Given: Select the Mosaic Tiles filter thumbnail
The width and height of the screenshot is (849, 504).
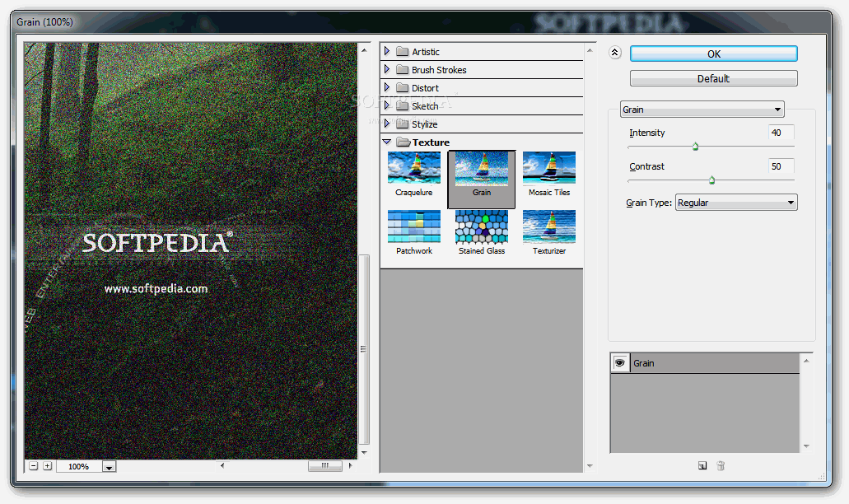Looking at the screenshot, I should 549,175.
